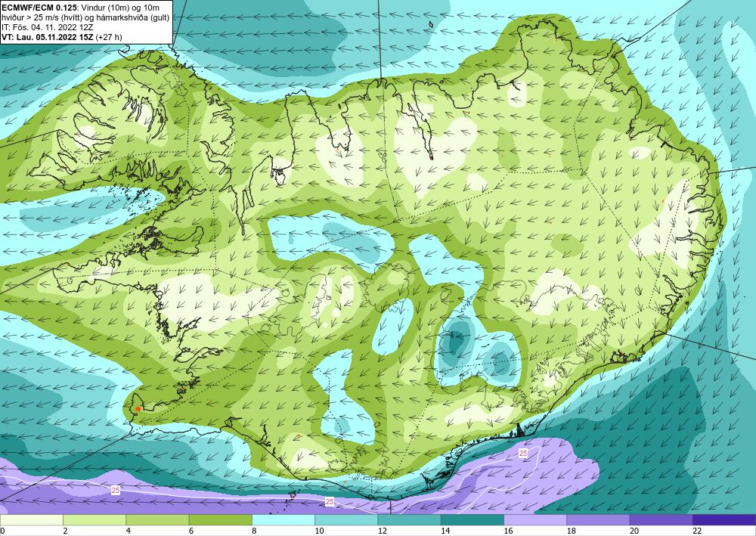
Task: Click the legend scale value 22
Action: (697, 531)
